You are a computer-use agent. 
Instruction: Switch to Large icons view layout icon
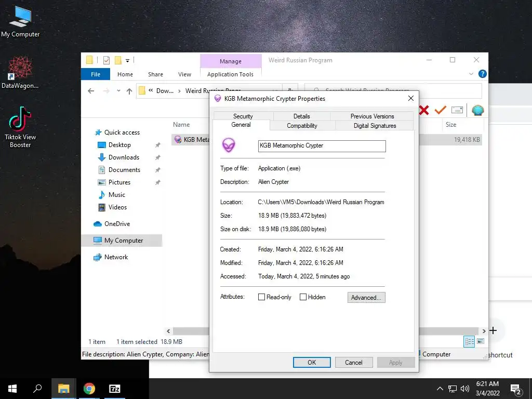click(481, 341)
